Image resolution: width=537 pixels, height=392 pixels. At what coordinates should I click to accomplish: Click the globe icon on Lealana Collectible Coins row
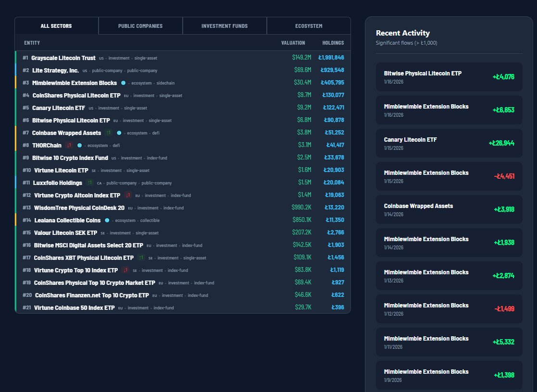coord(107,220)
